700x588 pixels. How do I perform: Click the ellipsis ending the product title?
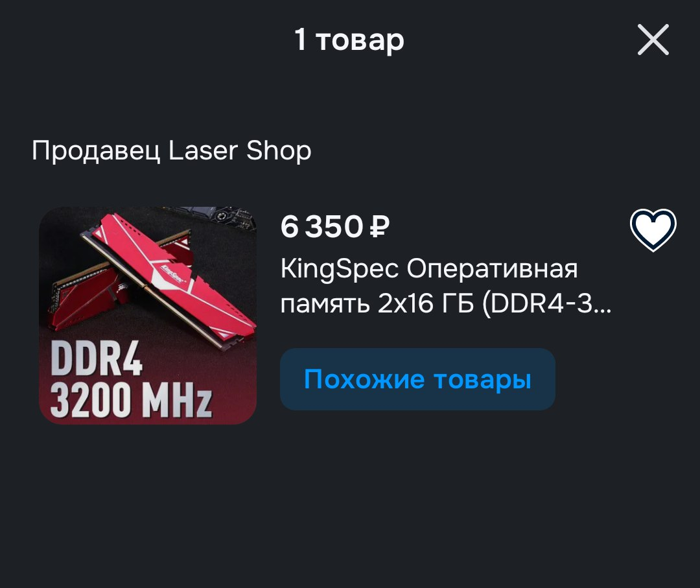pos(603,303)
